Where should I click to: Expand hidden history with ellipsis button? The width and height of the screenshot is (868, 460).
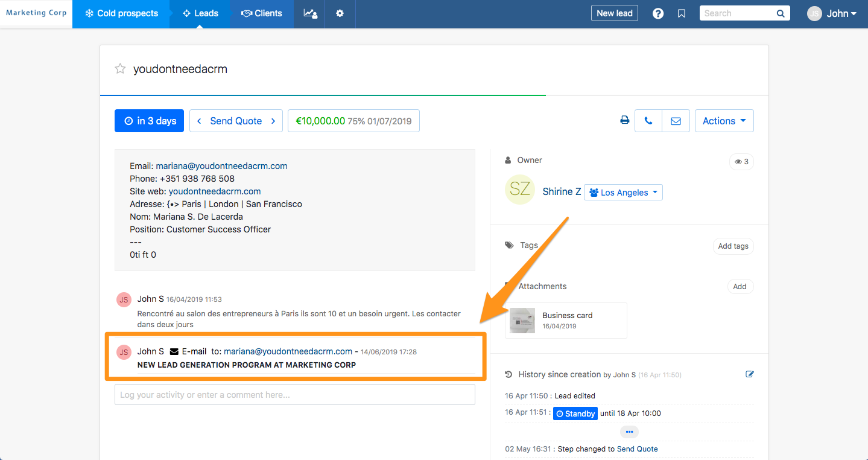(x=629, y=432)
